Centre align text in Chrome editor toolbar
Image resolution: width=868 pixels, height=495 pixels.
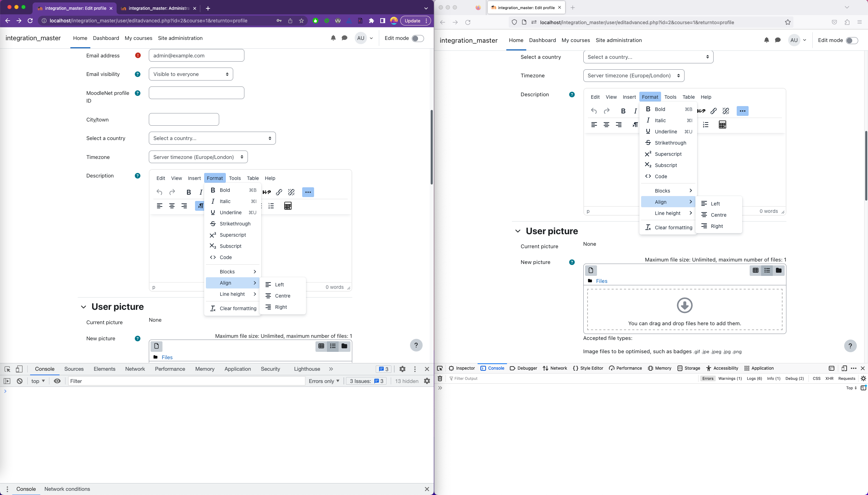pyautogui.click(x=172, y=206)
